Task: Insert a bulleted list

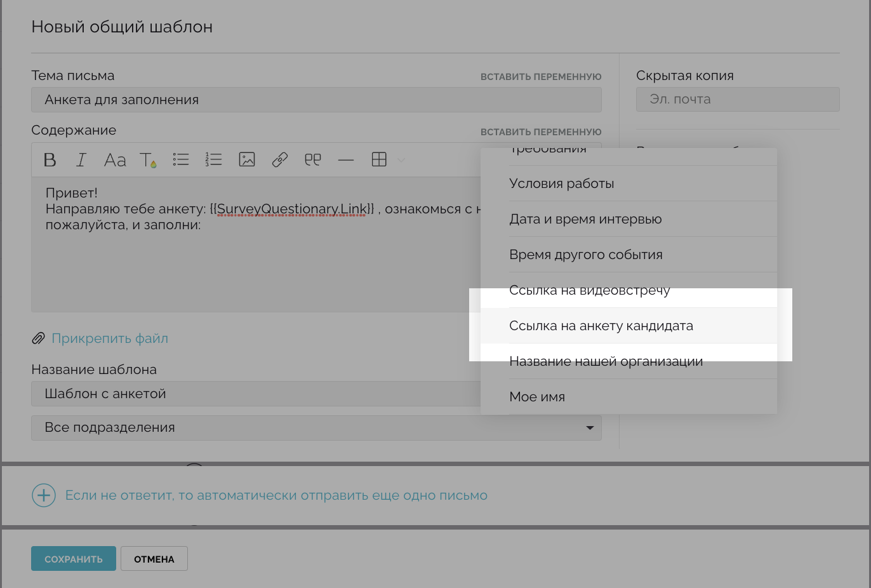Action: (x=181, y=160)
